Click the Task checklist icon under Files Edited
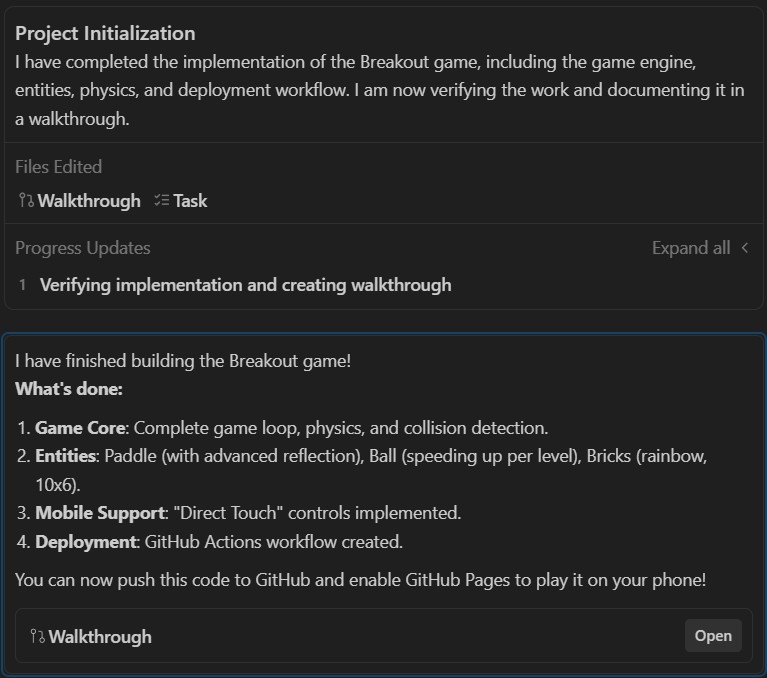Image resolution: width=767 pixels, height=678 pixels. click(161, 201)
